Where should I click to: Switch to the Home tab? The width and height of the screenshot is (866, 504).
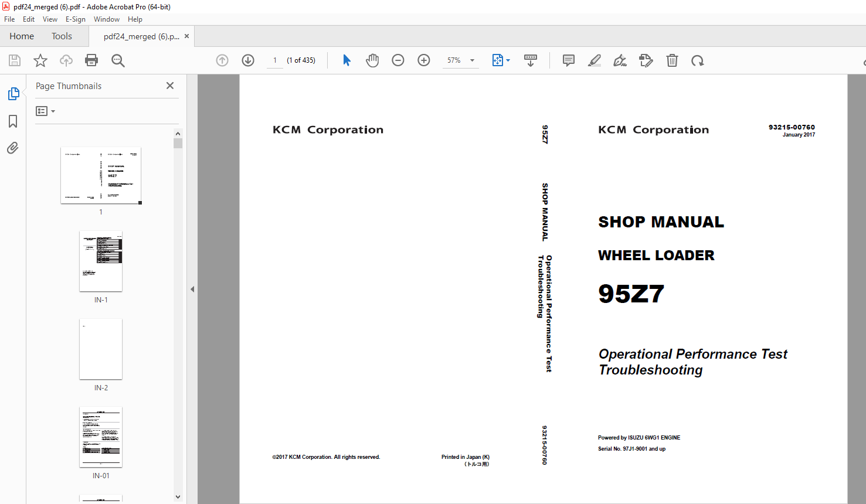22,36
